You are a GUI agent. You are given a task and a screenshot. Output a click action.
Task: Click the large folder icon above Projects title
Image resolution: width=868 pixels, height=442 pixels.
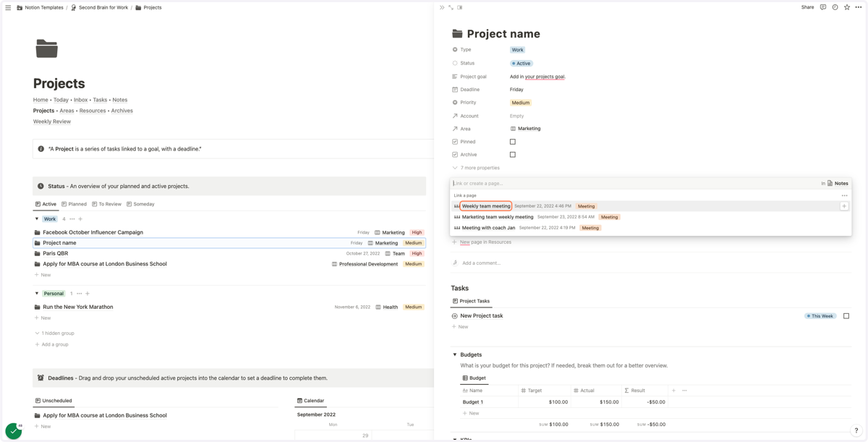pyautogui.click(x=46, y=48)
